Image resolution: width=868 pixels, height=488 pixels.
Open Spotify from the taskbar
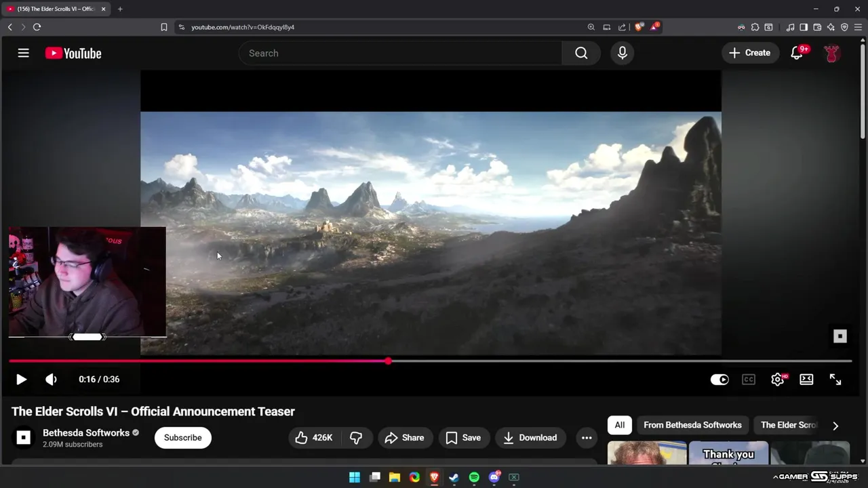pyautogui.click(x=474, y=477)
